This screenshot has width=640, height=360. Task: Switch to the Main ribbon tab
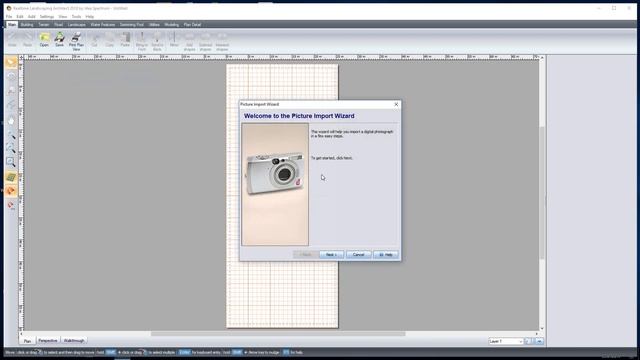[12, 25]
